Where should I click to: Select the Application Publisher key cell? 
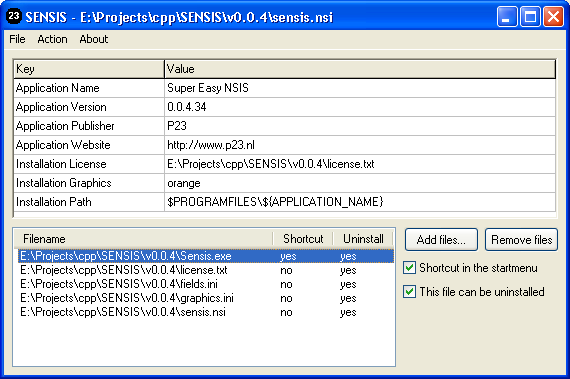[x=89, y=126]
